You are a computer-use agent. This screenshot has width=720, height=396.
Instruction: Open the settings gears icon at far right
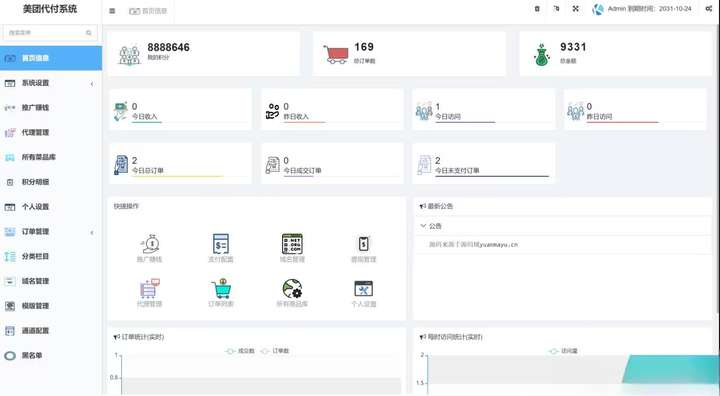(709, 9)
